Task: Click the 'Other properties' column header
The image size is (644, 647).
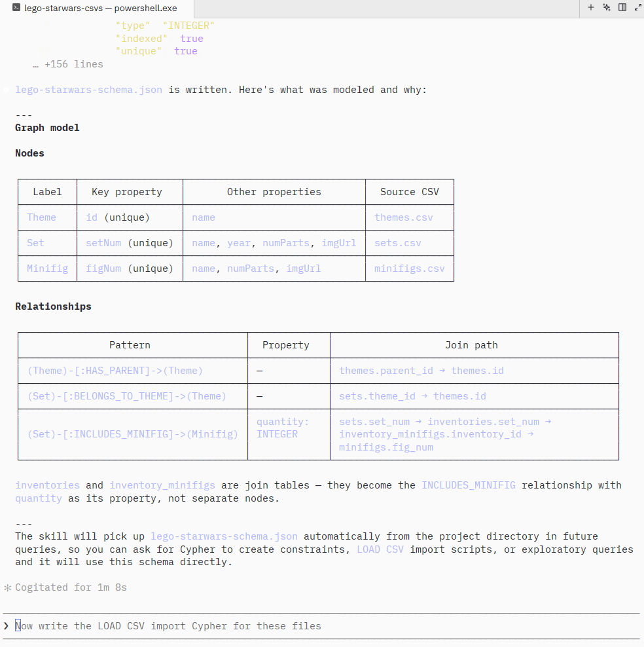Action: click(274, 192)
